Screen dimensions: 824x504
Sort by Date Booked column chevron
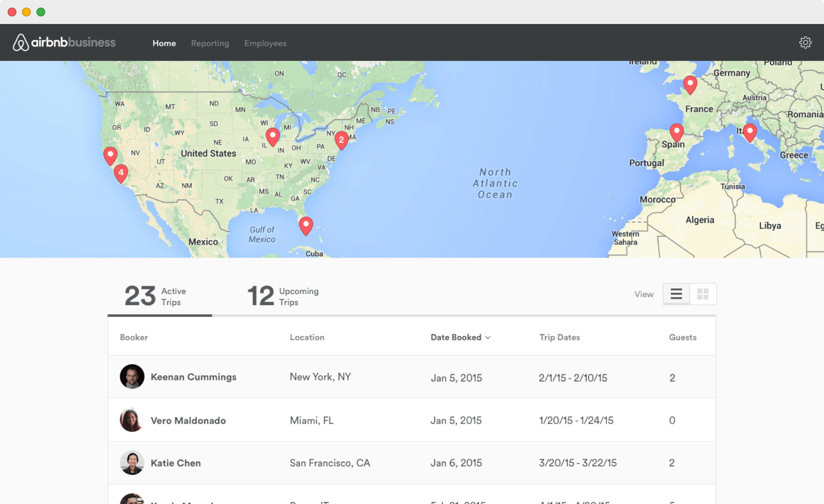coord(488,338)
